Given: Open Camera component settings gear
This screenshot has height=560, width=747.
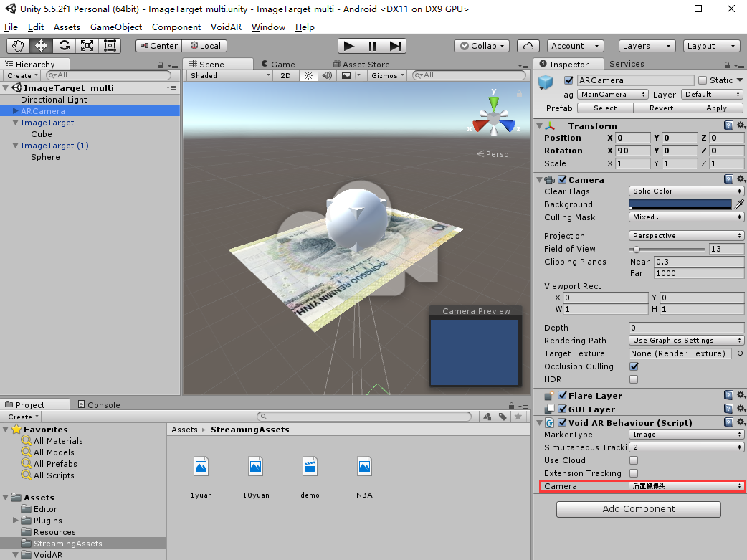Looking at the screenshot, I should tap(741, 179).
